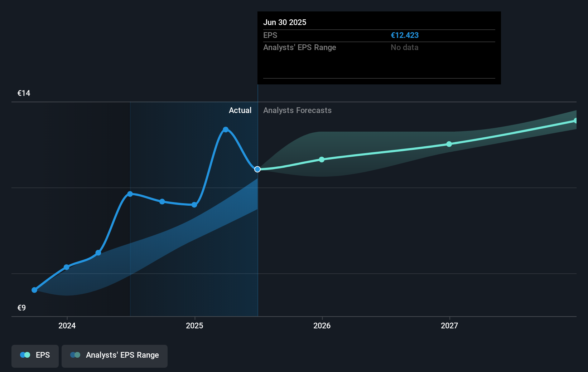This screenshot has height=372, width=588.
Task: Click the No data label in the tooltip
Action: [404, 48]
